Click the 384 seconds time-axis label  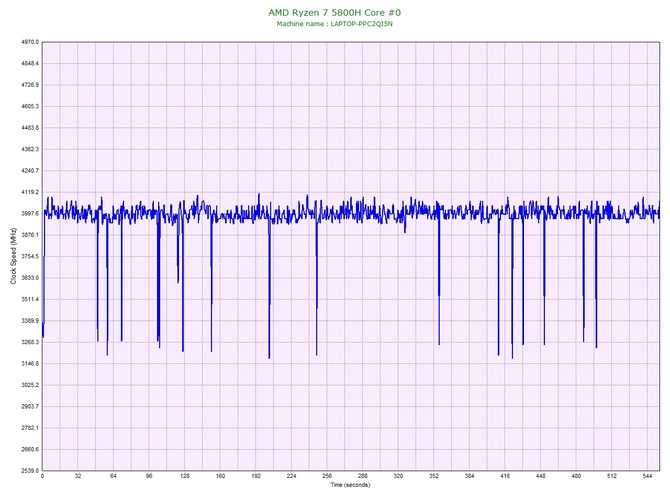pos(469,476)
